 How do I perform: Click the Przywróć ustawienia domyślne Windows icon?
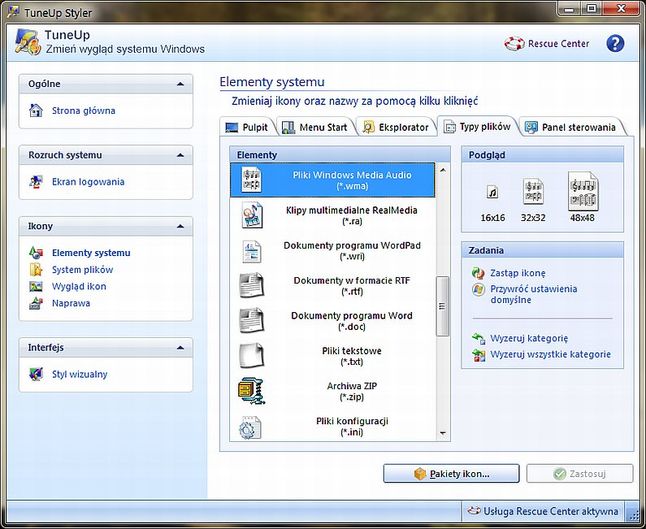pos(478,289)
